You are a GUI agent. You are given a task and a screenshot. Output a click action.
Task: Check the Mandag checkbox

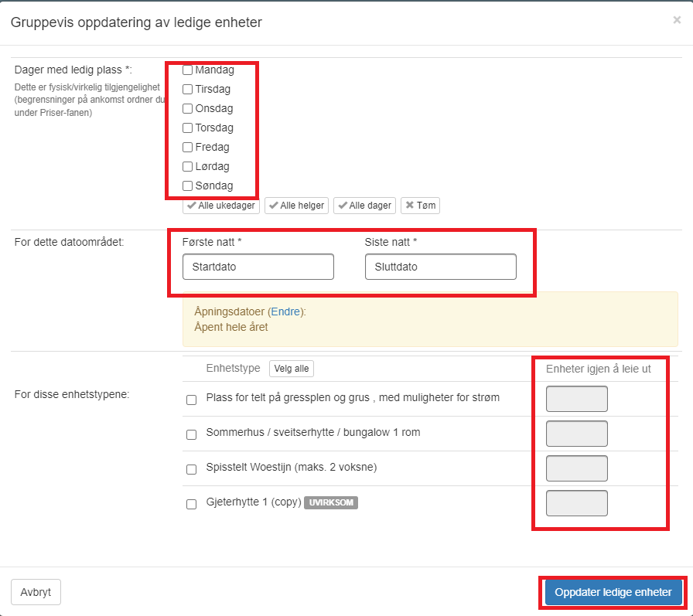[187, 70]
